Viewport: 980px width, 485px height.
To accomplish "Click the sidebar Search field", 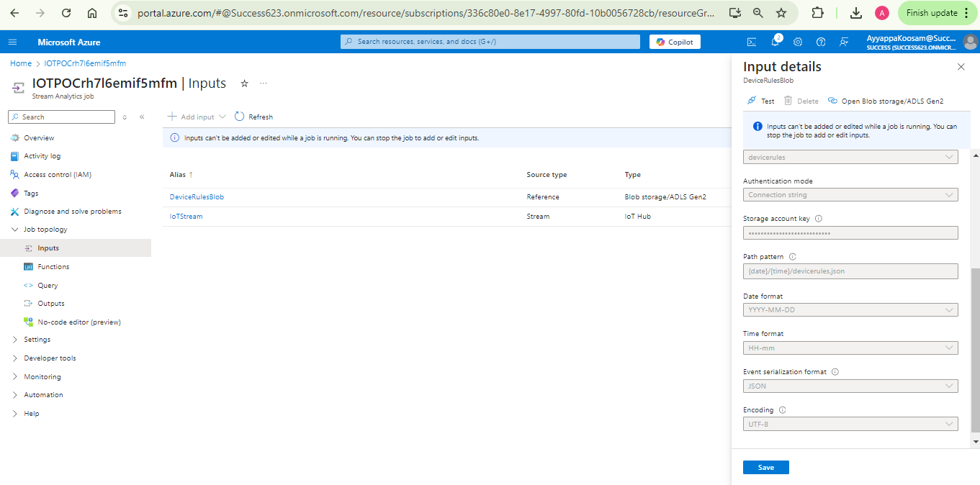I will tap(61, 117).
